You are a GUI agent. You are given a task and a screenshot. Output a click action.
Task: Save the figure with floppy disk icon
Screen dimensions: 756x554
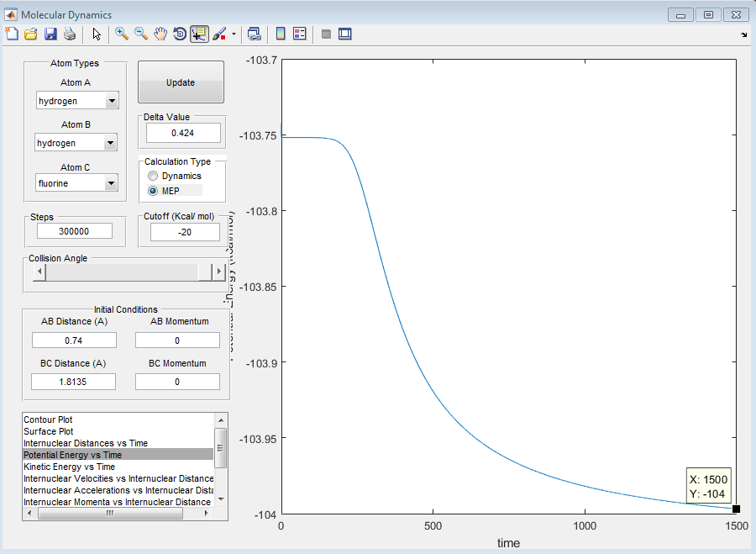pyautogui.click(x=50, y=34)
